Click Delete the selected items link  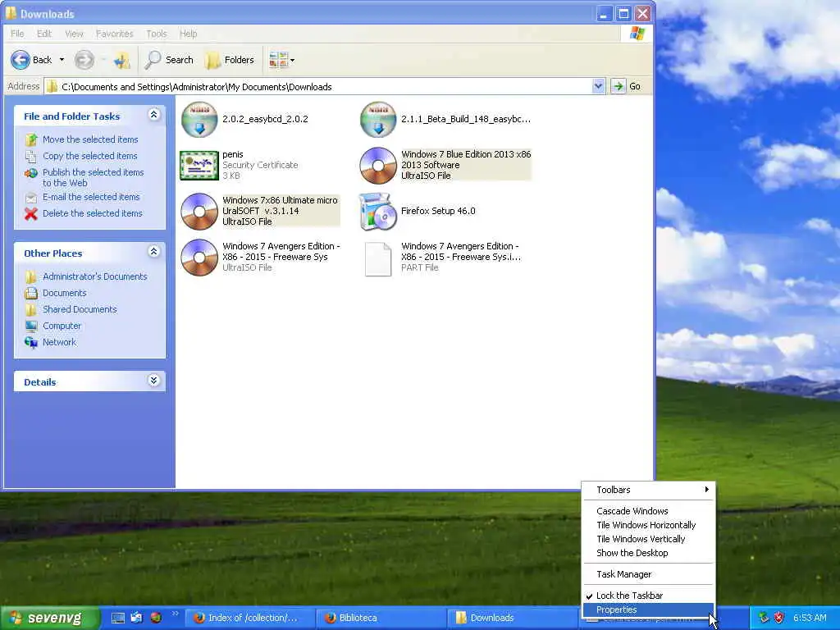pos(92,213)
